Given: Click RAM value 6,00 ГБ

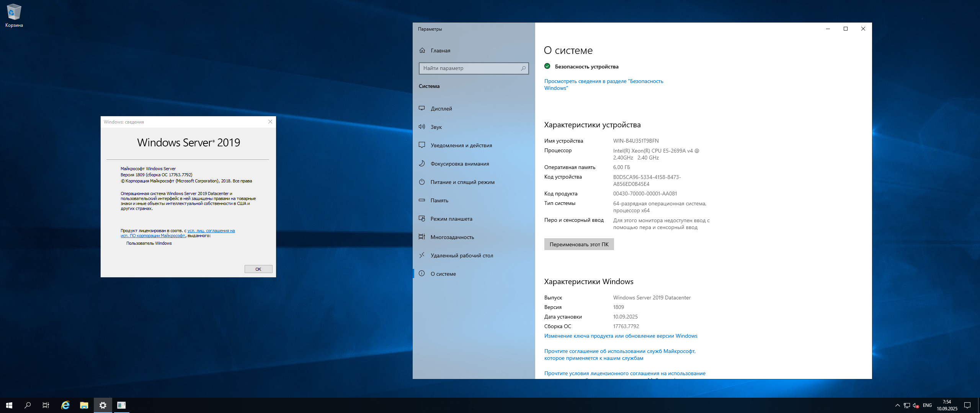Looking at the screenshot, I should 621,167.
